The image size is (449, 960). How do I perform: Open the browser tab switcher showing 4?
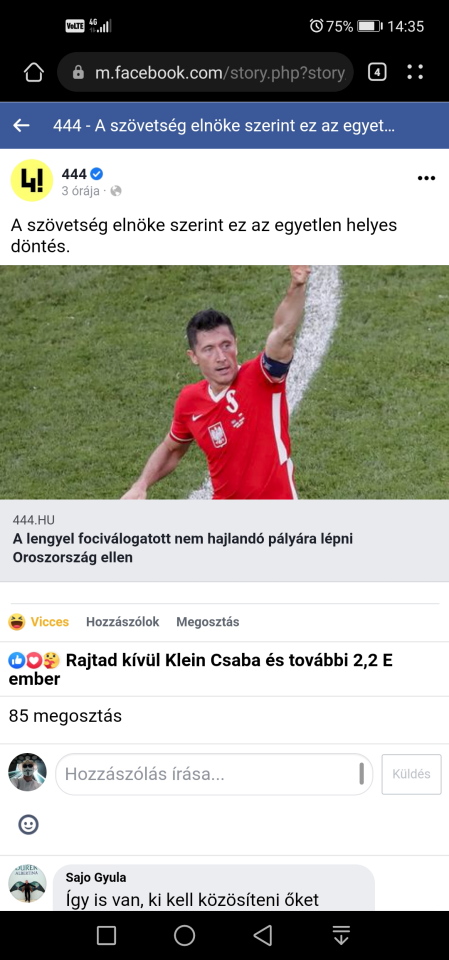pos(377,72)
